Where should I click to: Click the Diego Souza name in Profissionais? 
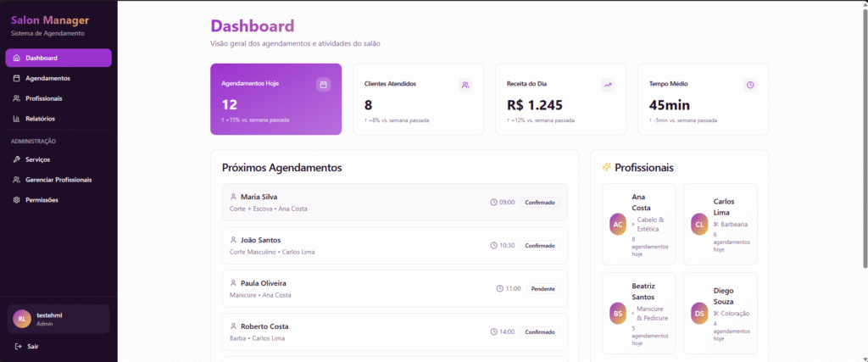tap(724, 296)
